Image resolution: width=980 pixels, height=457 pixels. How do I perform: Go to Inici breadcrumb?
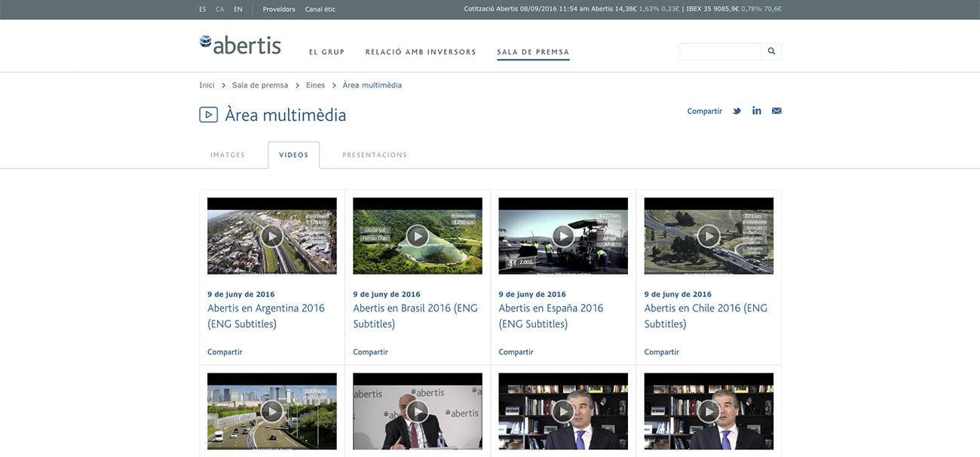pos(207,85)
